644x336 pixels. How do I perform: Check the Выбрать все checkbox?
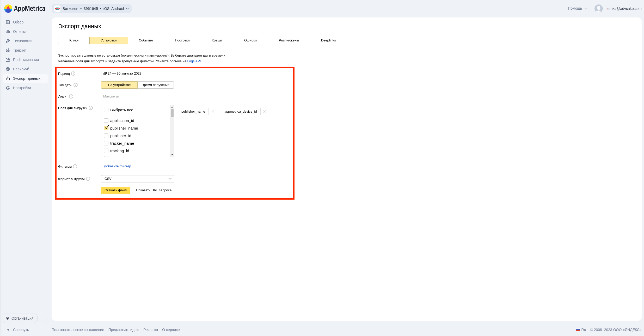(106, 110)
